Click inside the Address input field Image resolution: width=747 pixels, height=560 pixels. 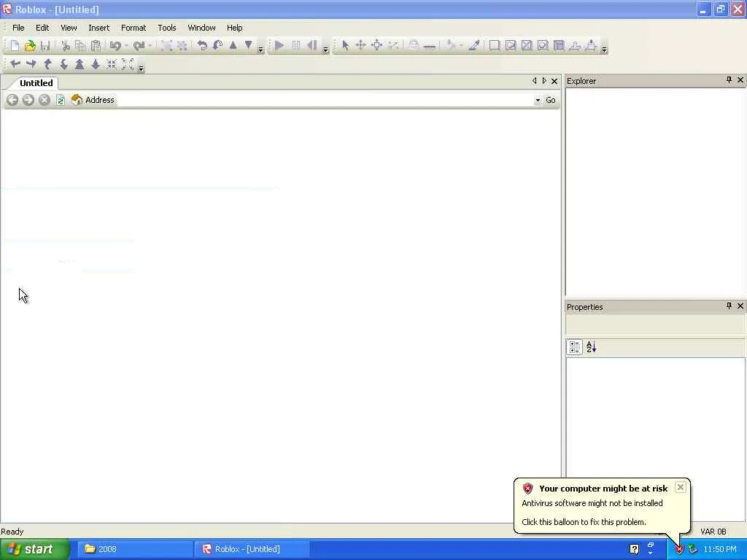click(324, 100)
